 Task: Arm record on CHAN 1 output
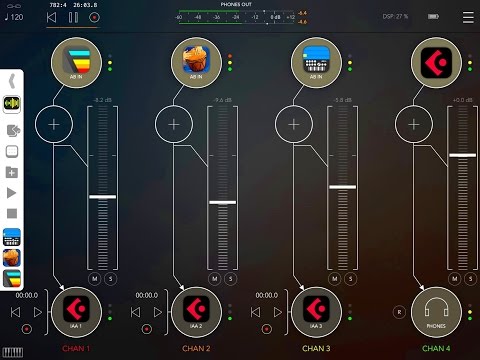(x=27, y=329)
